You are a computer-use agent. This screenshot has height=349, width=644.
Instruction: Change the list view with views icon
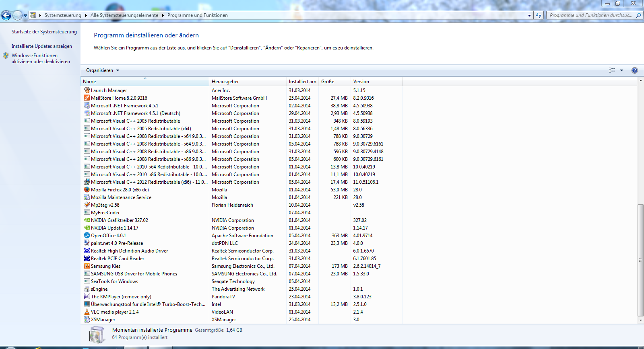[x=612, y=70]
